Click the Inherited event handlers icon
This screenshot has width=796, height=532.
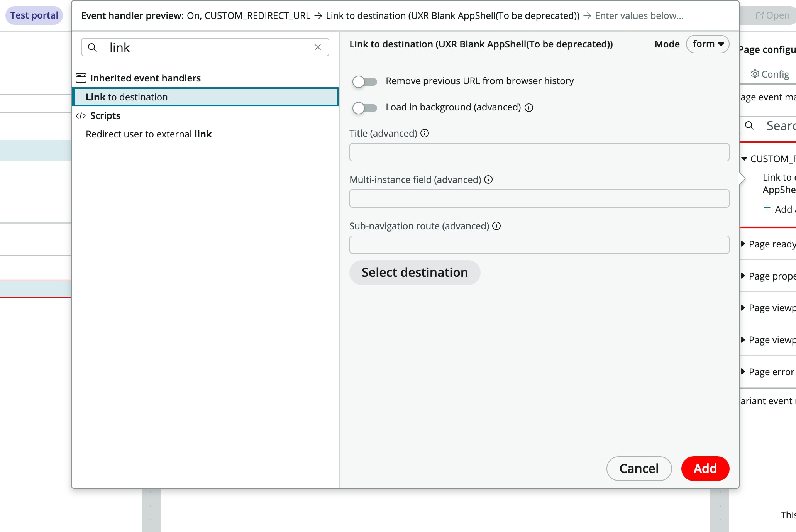pyautogui.click(x=81, y=78)
